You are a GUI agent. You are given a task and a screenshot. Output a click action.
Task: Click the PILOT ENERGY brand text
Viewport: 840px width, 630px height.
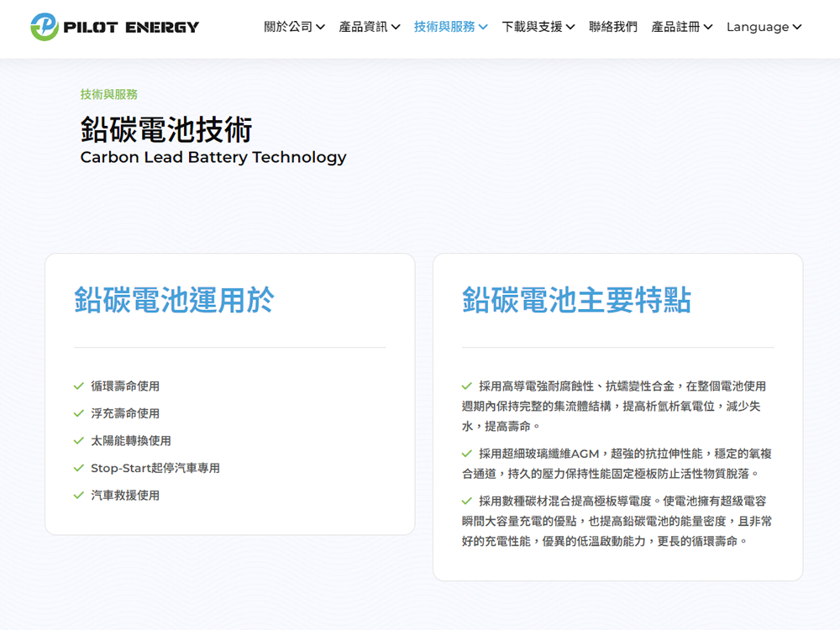point(131,27)
